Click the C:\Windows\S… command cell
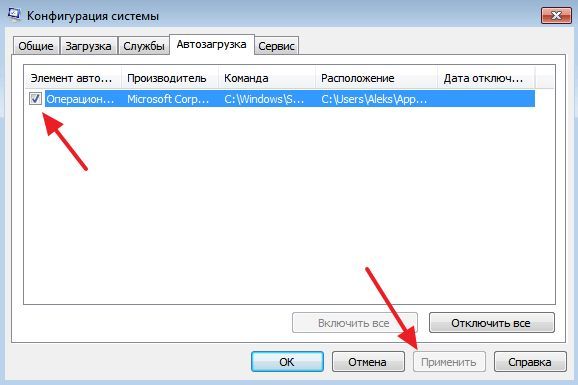 (x=264, y=99)
